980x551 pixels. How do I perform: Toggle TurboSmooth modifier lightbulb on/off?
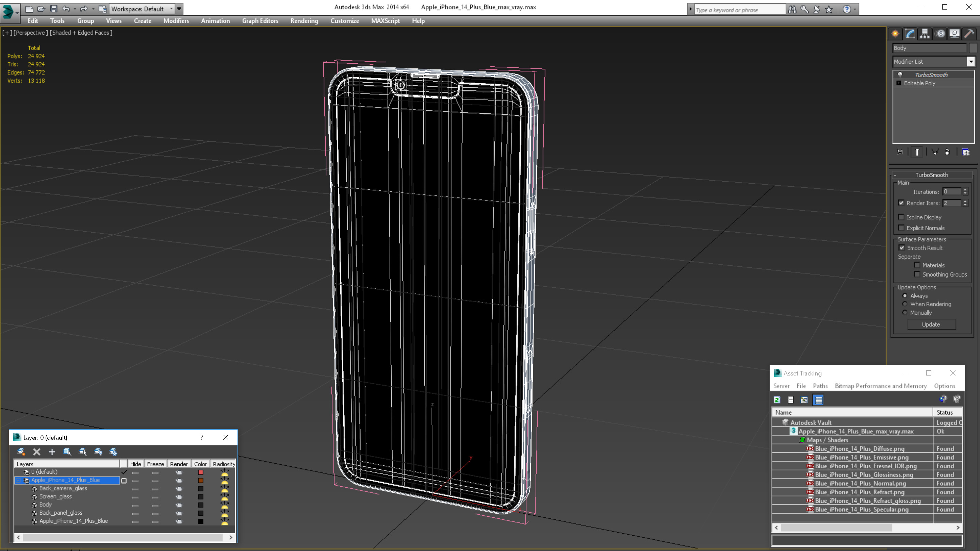[x=900, y=74]
